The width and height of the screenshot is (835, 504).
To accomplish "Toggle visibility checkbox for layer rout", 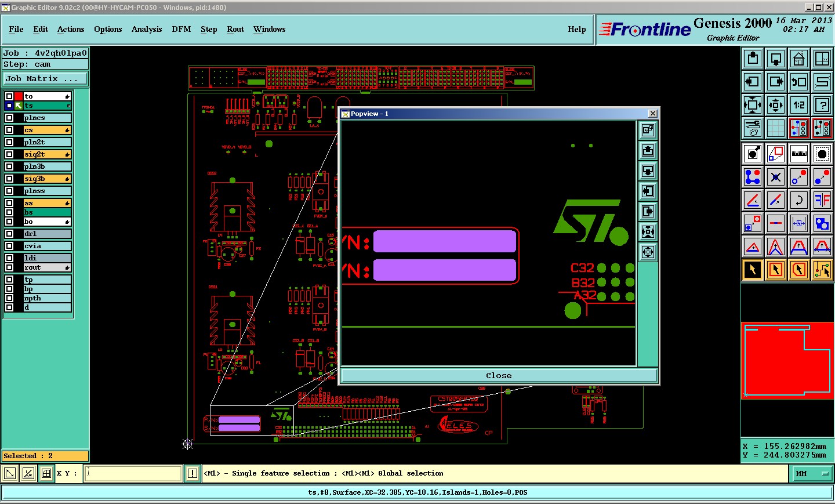I will [9, 267].
